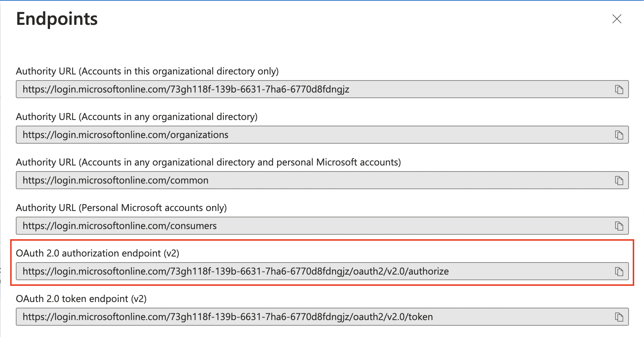Click 'Authority URL (Personal Microsoft accounts only)' label

point(121,208)
